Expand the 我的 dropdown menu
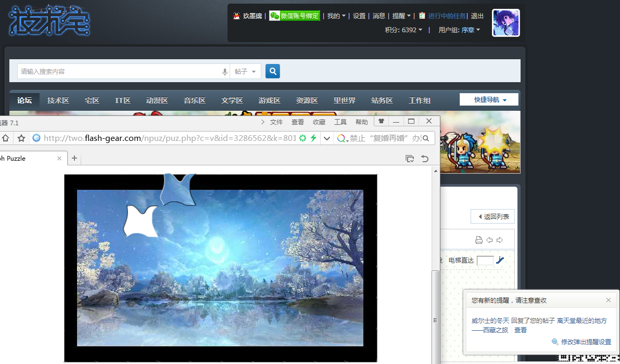This screenshot has width=620, height=364. point(336,16)
